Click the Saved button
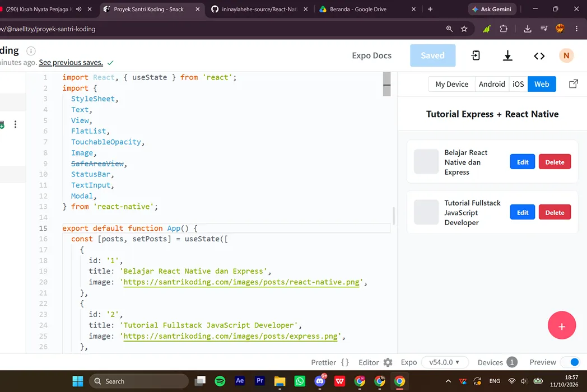This screenshot has width=587, height=392. [x=433, y=55]
